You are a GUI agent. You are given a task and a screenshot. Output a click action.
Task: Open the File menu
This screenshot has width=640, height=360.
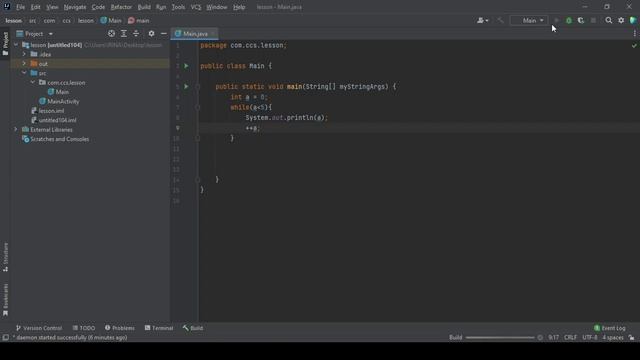pos(20,7)
